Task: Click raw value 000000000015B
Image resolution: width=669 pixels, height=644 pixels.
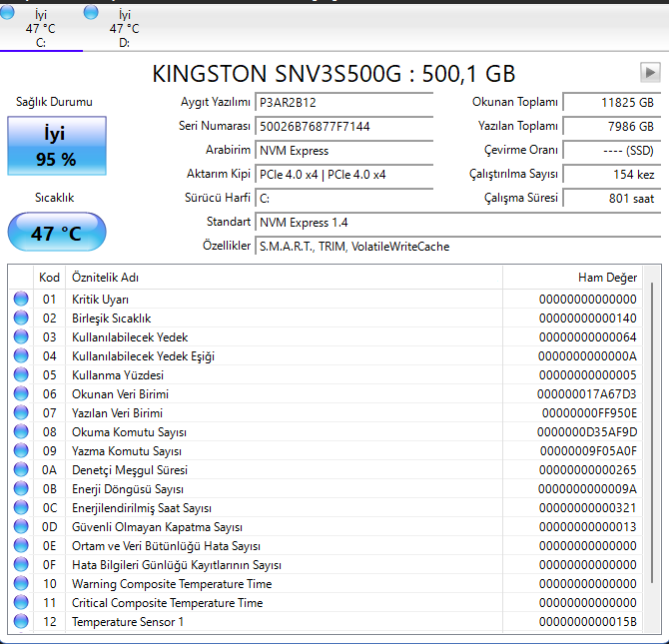Action: [x=587, y=622]
